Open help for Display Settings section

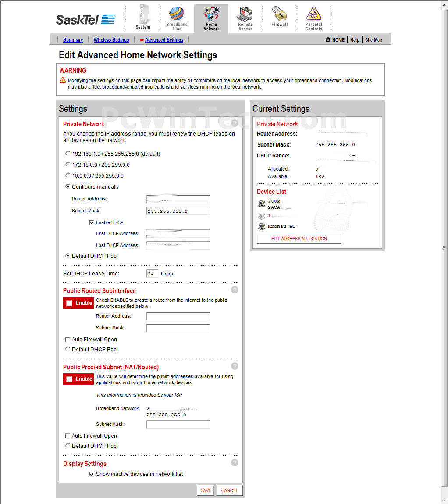[x=235, y=462]
